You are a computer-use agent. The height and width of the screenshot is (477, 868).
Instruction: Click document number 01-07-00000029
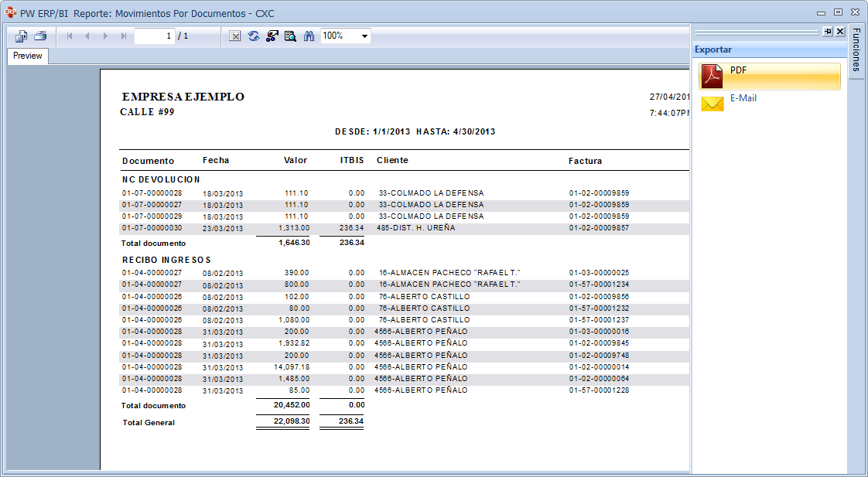coord(152,216)
